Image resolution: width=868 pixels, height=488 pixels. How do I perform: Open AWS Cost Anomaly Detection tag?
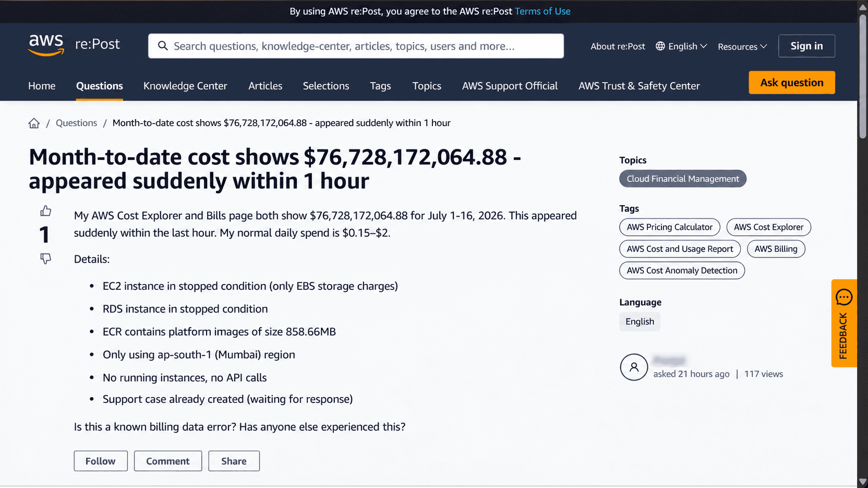pyautogui.click(x=682, y=270)
